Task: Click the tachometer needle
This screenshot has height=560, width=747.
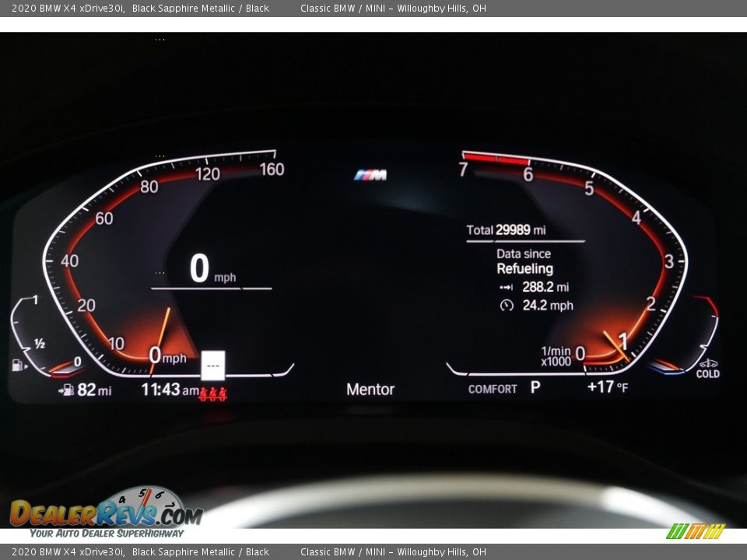Action: click(616, 346)
